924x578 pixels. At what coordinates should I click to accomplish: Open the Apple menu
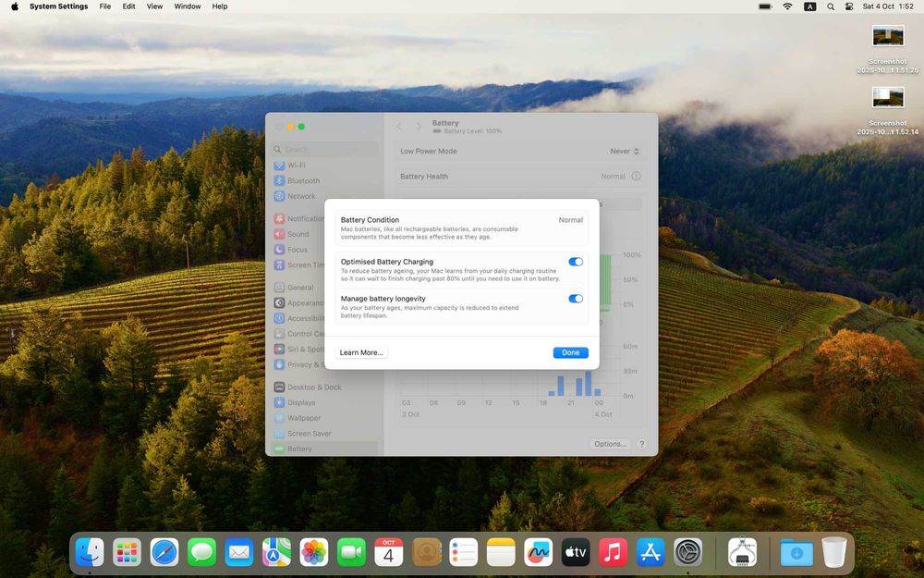click(x=15, y=6)
